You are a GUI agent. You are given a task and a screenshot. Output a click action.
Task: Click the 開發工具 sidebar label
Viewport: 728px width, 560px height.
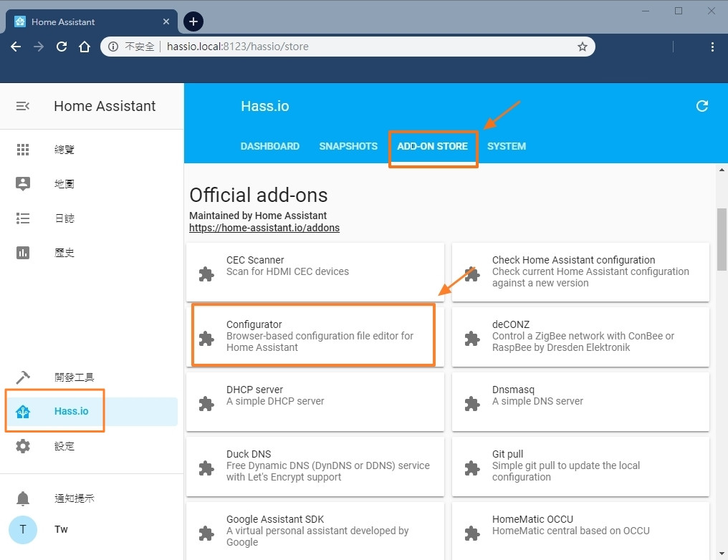pos(75,377)
